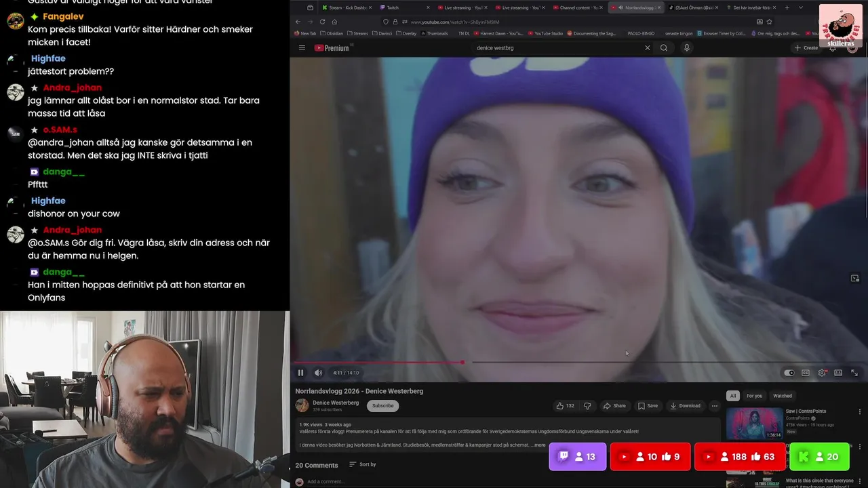Dislike the video with thumbs-down
Viewport: 868px width, 488px height.
click(x=587, y=406)
